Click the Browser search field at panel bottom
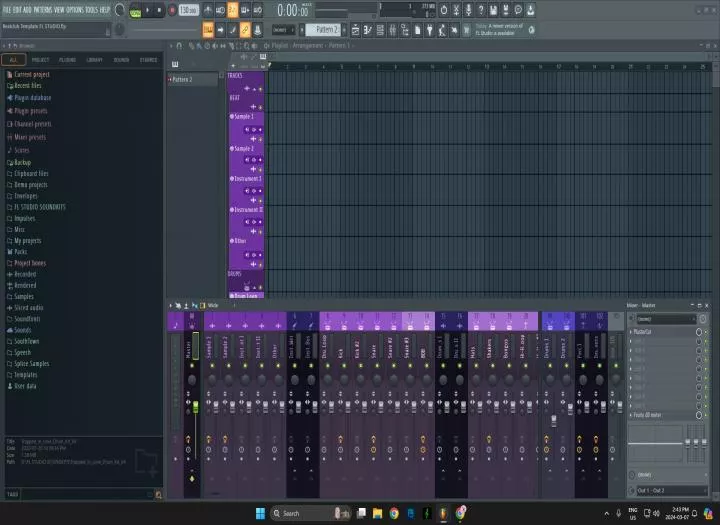The width and height of the screenshot is (720, 525). point(87,494)
